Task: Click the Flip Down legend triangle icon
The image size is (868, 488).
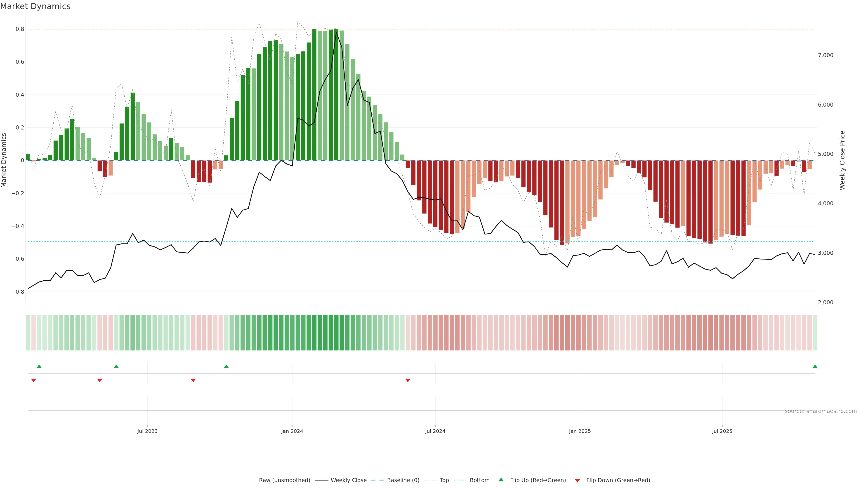Action: click(577, 480)
